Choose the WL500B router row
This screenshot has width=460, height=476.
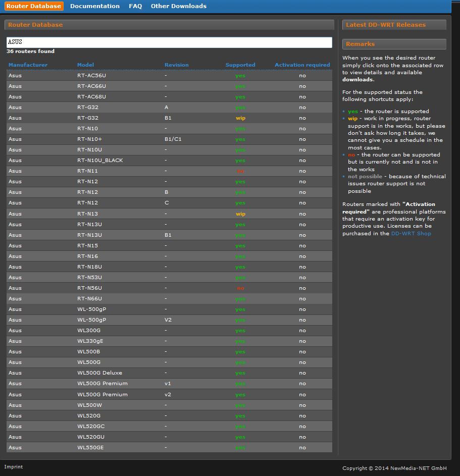pos(169,352)
